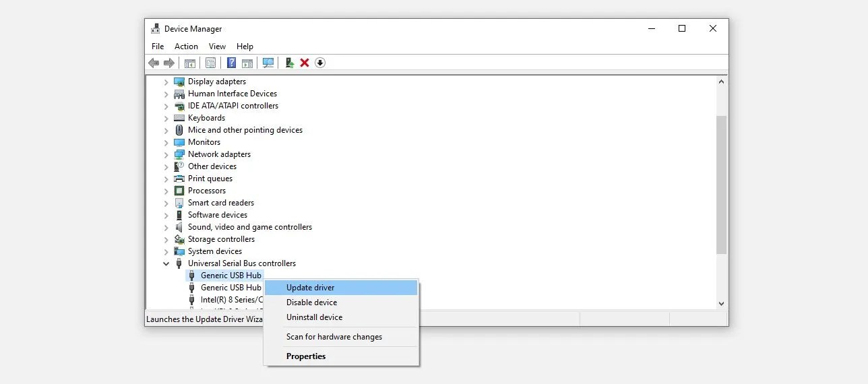Viewport: 868px width, 384px height.
Task: Click the Network adapters category icon
Action: point(179,154)
